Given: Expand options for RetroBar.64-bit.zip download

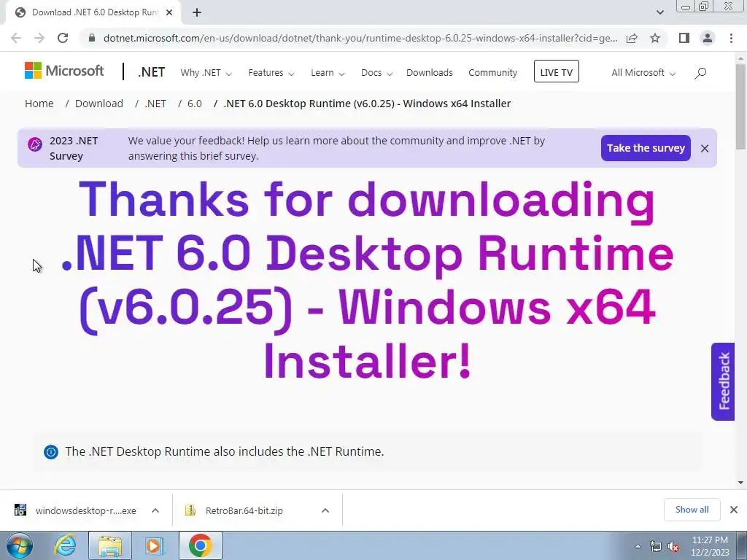Looking at the screenshot, I should (x=325, y=510).
